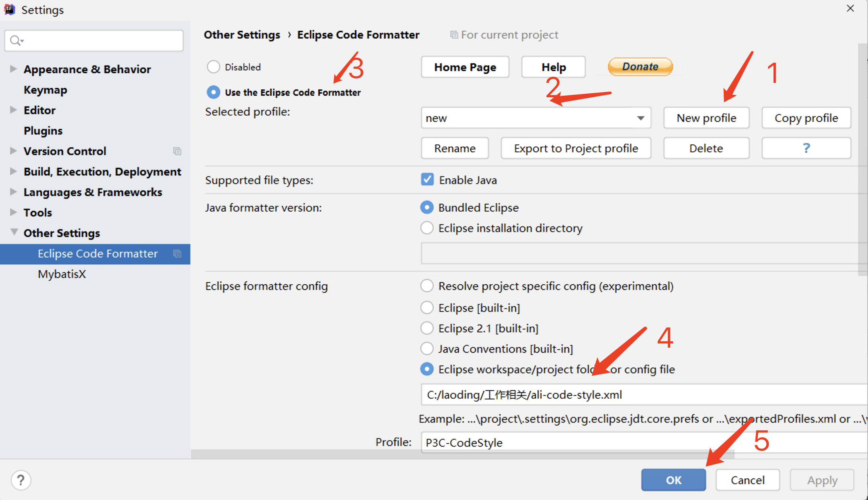Click the Cancel button
The image size is (868, 500).
click(x=748, y=480)
